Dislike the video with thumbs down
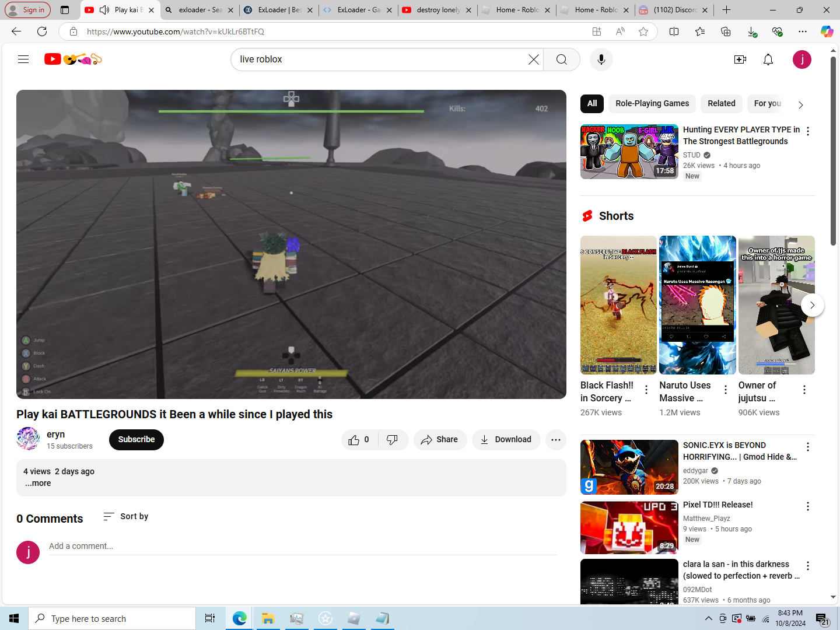The height and width of the screenshot is (630, 840). [x=393, y=440]
